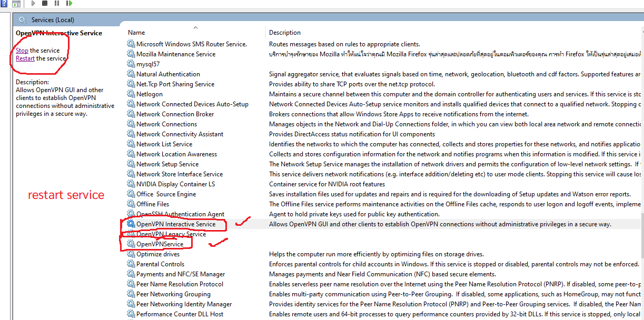Select the Network Connectivity Assistant service name
This screenshot has width=644, height=320.
(180, 134)
